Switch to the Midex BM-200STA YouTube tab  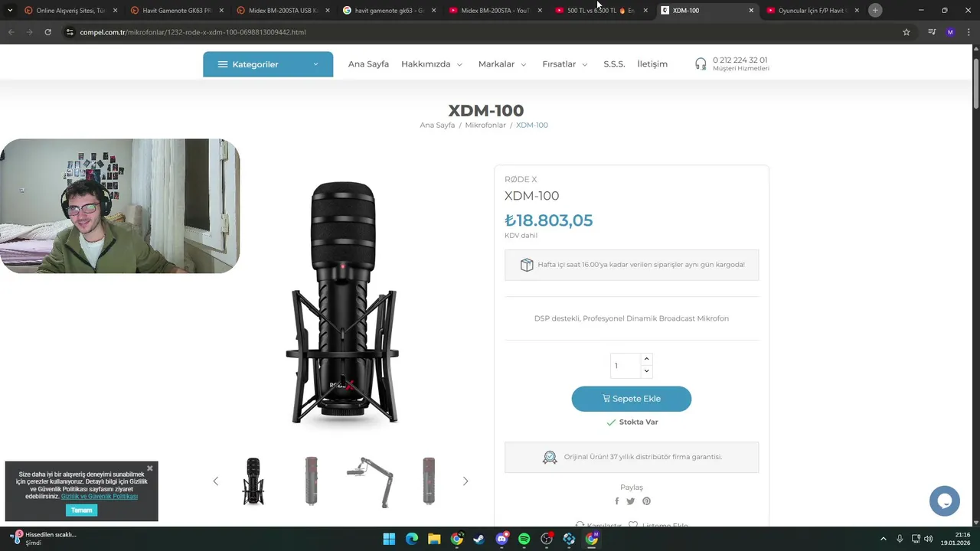coord(495,11)
